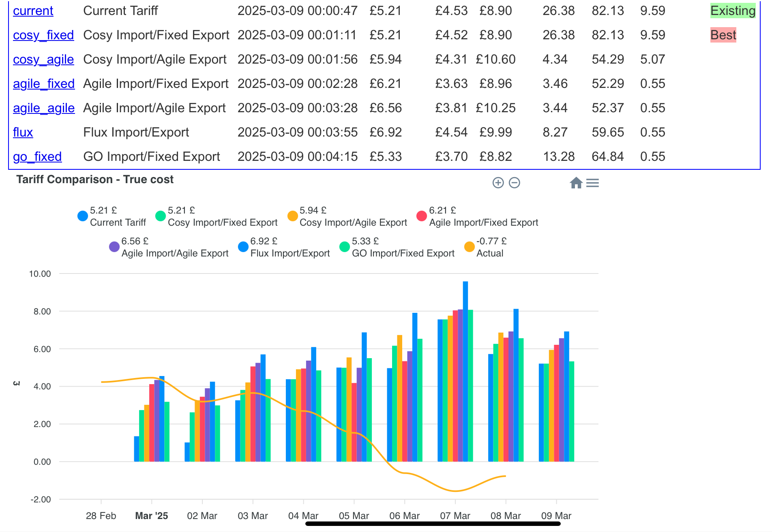Zoom out on the tariff chart
Viewport: 772px width, 532px height.
click(515, 183)
